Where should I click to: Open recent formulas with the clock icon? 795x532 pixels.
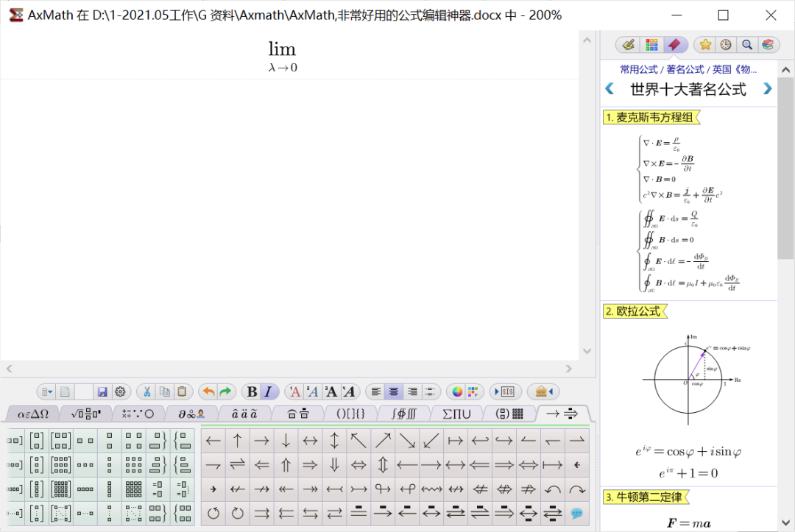[x=726, y=44]
